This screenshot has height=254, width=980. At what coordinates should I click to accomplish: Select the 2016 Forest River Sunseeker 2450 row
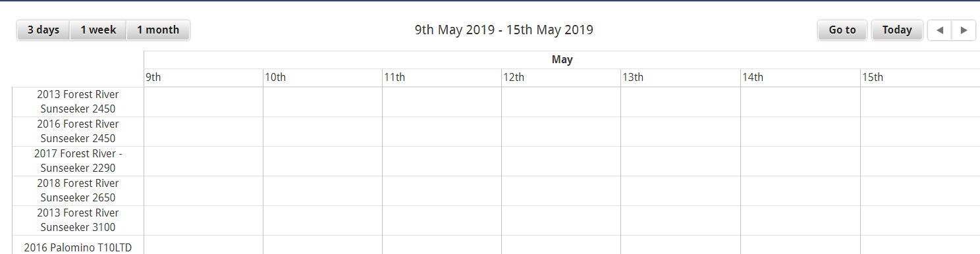coord(78,132)
